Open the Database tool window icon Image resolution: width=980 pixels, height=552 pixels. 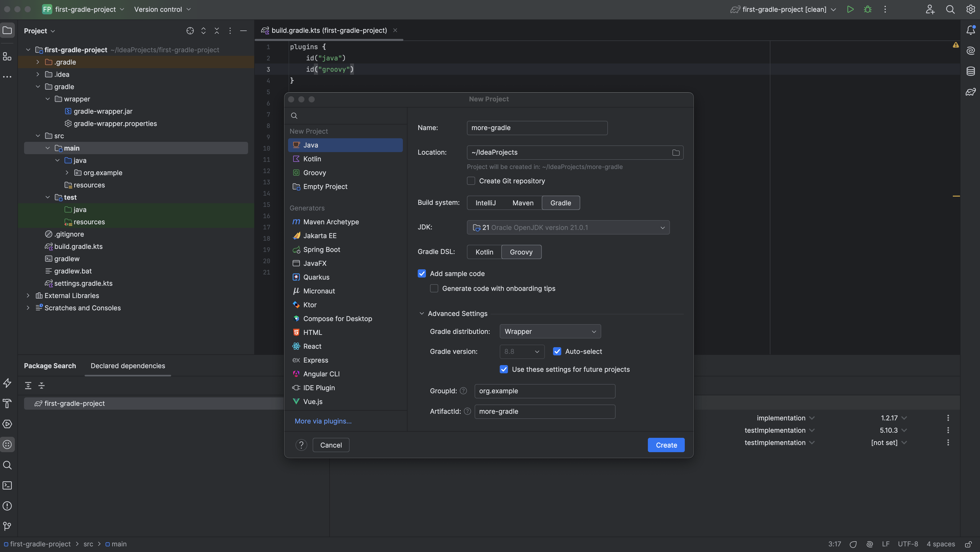point(971,71)
